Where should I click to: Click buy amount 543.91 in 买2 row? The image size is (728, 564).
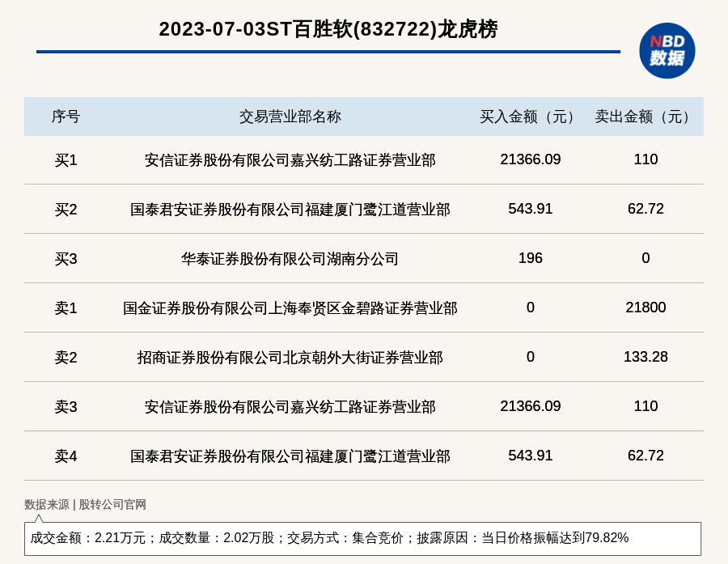click(530, 209)
